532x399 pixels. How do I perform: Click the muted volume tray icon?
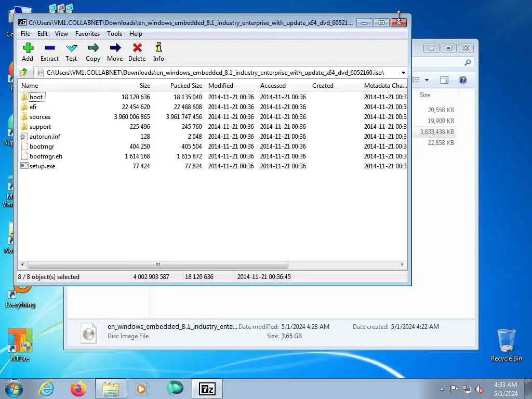pyautogui.click(x=480, y=389)
